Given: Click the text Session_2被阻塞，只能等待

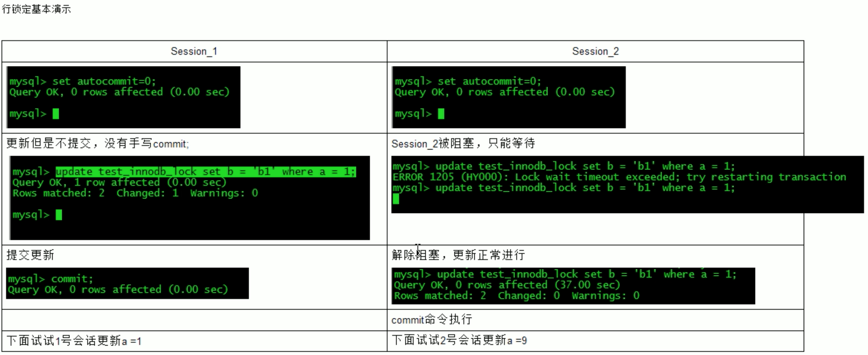Looking at the screenshot, I should pos(463,143).
